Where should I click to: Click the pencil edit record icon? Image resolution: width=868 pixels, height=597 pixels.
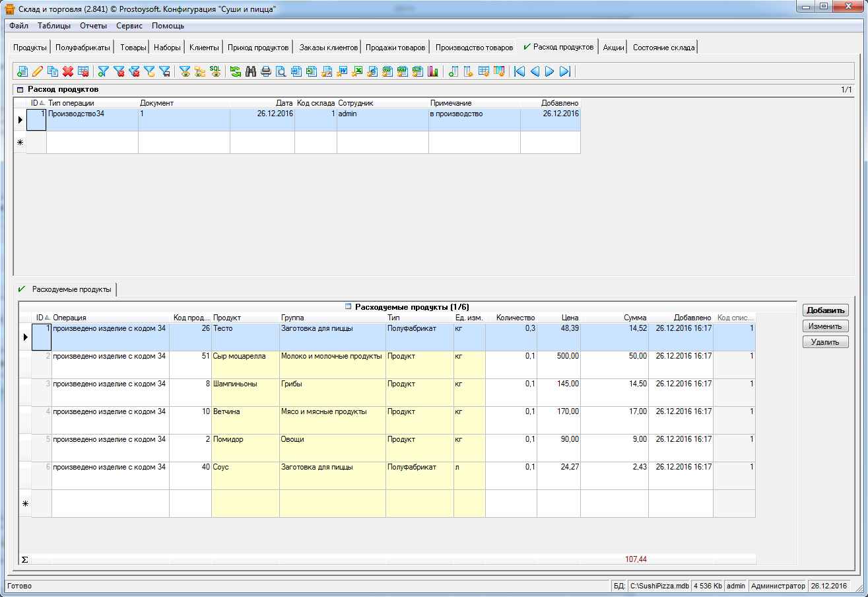(x=38, y=71)
